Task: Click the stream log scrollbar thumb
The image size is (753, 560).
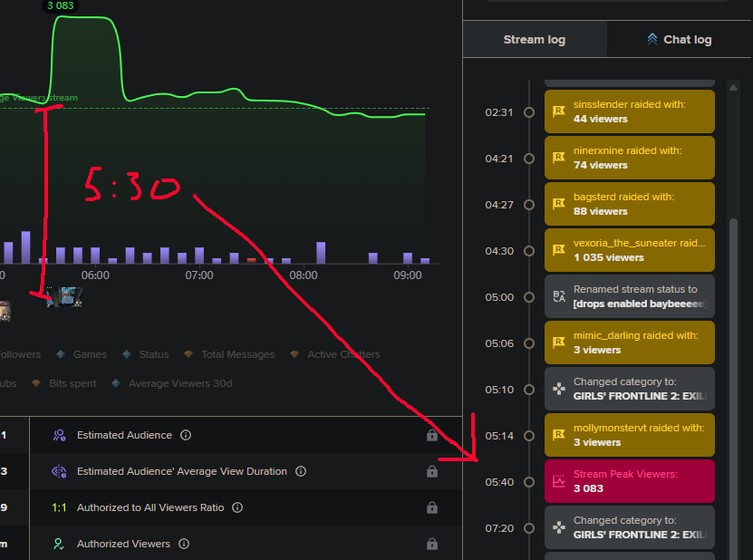Action: tap(733, 389)
